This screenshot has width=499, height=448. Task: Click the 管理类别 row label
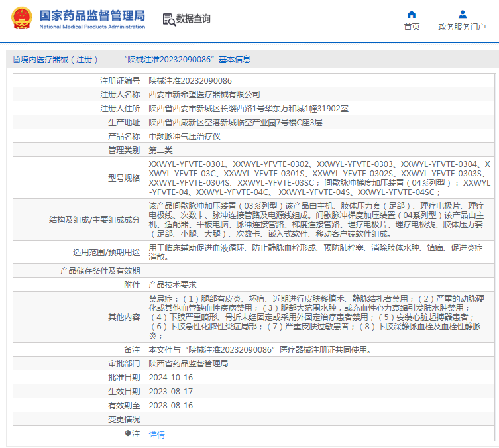(x=124, y=150)
